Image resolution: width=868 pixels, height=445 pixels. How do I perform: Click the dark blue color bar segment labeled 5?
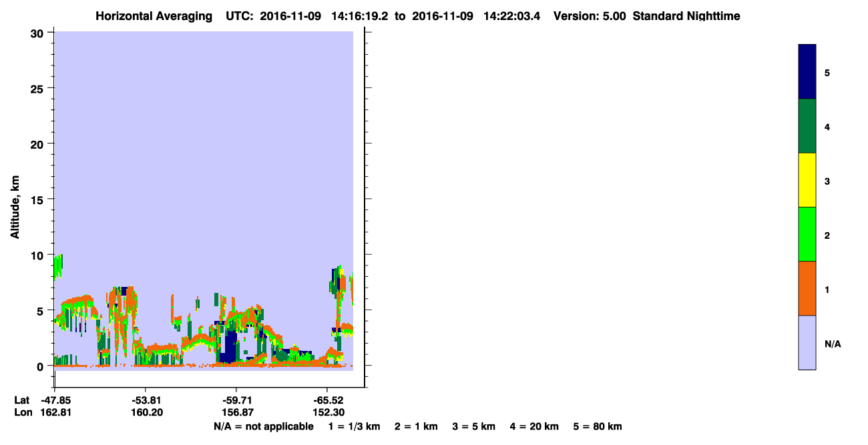(x=807, y=72)
